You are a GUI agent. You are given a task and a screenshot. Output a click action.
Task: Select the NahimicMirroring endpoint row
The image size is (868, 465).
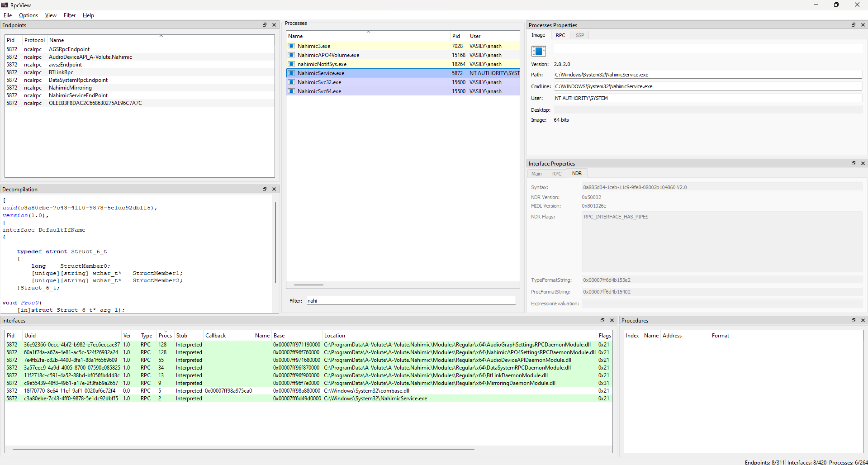[x=70, y=88]
